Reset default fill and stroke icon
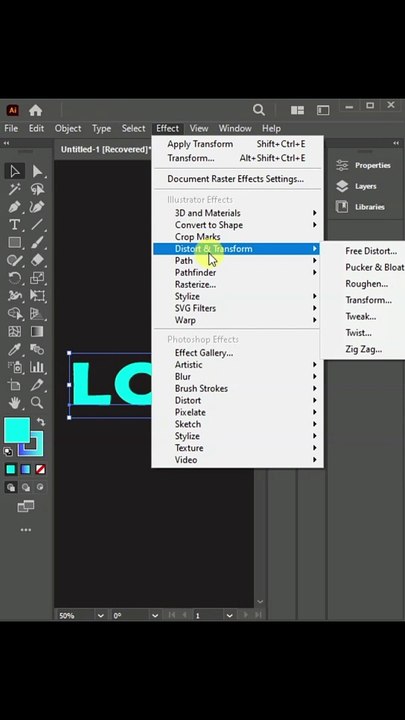The image size is (405, 720). 8,451
